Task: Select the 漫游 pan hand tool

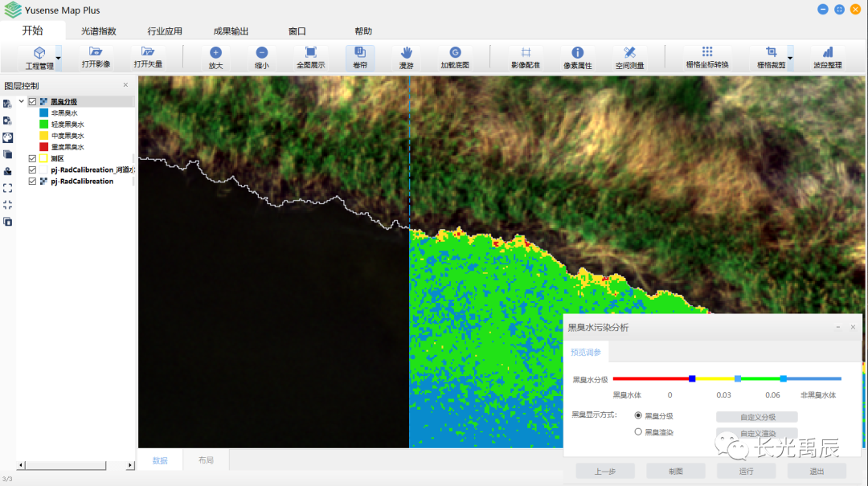Action: (x=406, y=57)
